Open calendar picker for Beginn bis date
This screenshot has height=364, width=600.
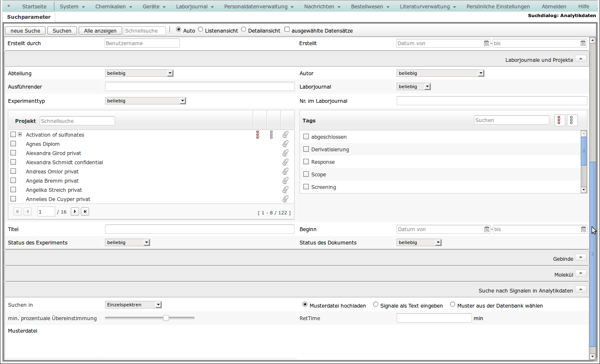point(583,229)
